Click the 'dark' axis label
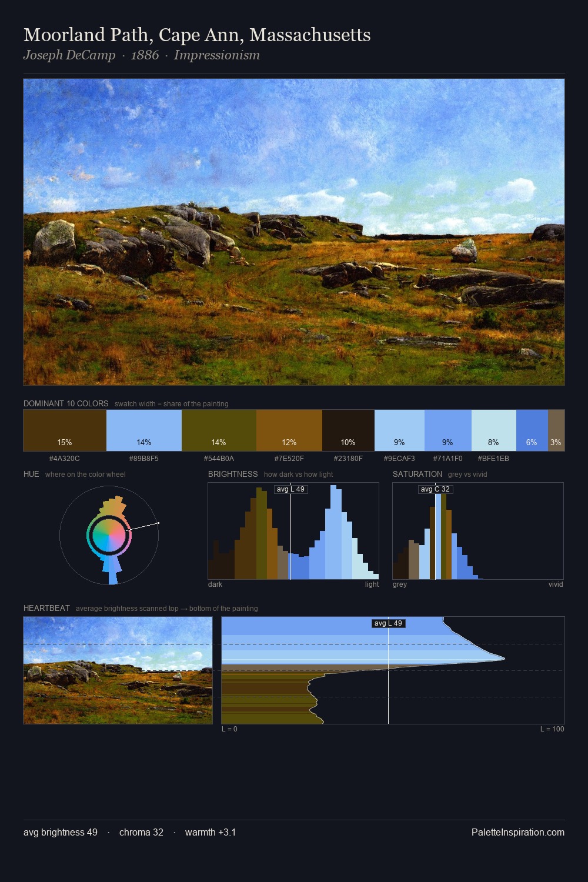 coord(215,584)
